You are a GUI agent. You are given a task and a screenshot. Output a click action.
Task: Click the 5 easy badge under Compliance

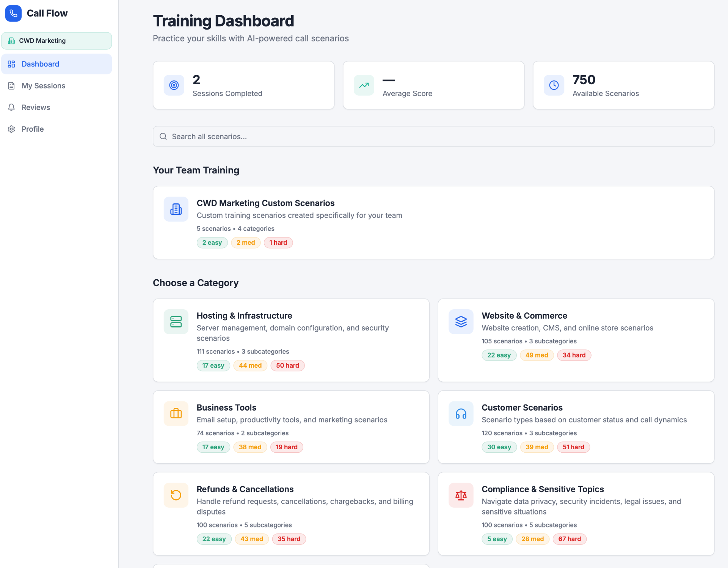coord(497,539)
